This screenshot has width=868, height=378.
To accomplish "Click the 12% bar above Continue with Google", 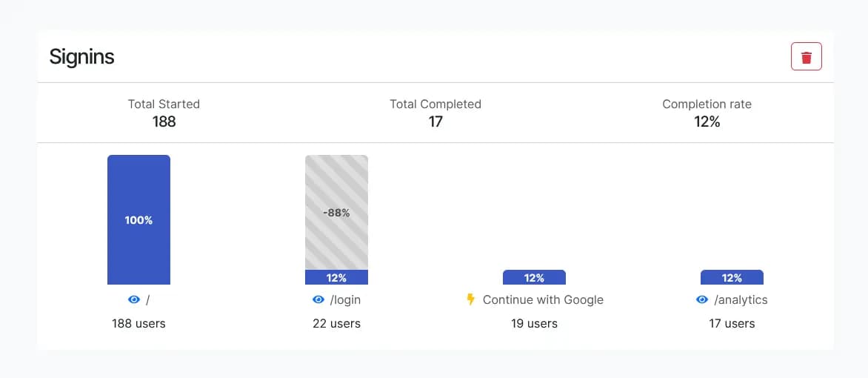I will (534, 278).
